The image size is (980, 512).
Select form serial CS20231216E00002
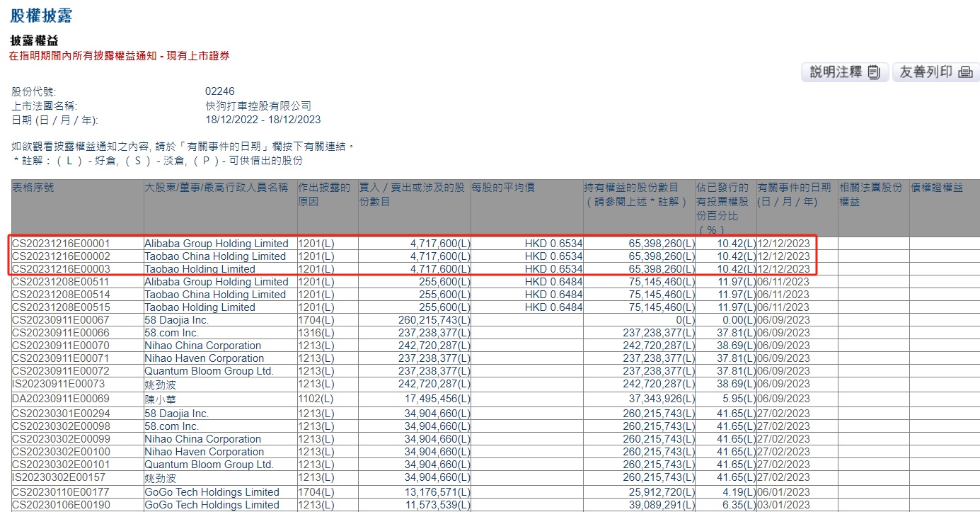[62, 256]
